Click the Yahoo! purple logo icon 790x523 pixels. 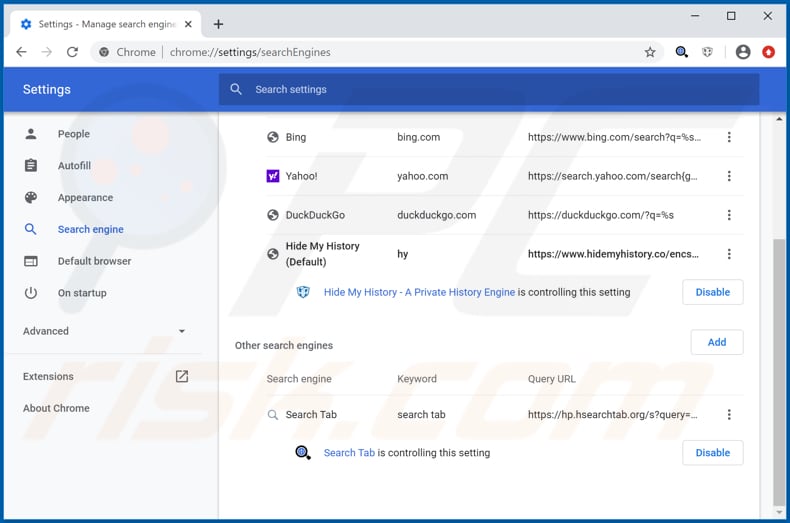coord(273,176)
